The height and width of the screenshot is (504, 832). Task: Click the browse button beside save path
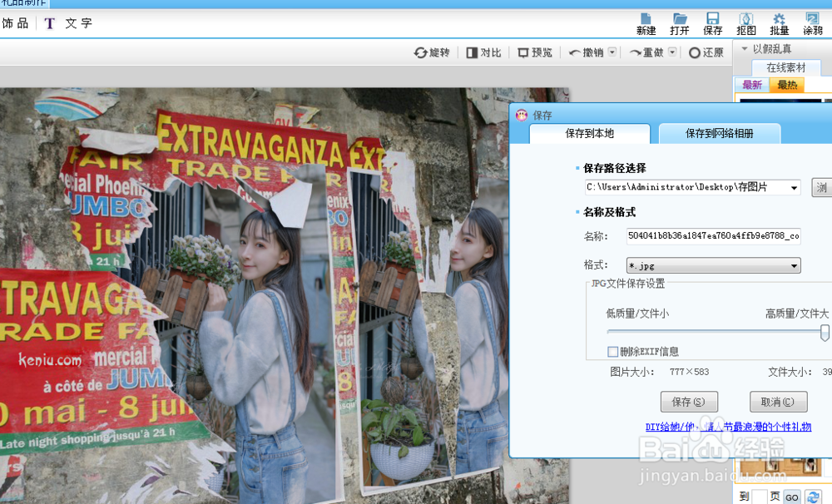click(821, 187)
